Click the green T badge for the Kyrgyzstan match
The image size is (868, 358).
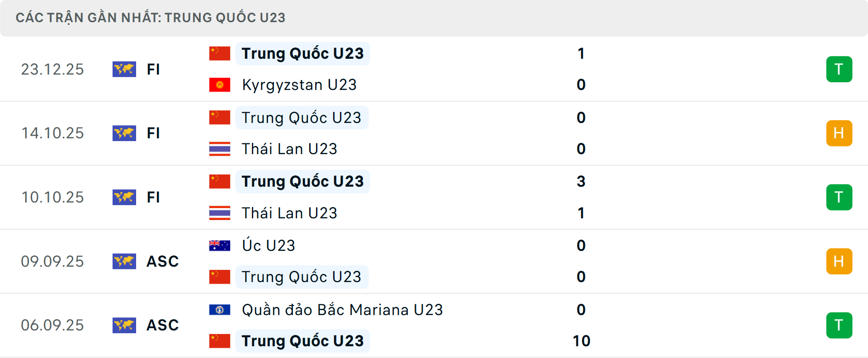pyautogui.click(x=839, y=69)
